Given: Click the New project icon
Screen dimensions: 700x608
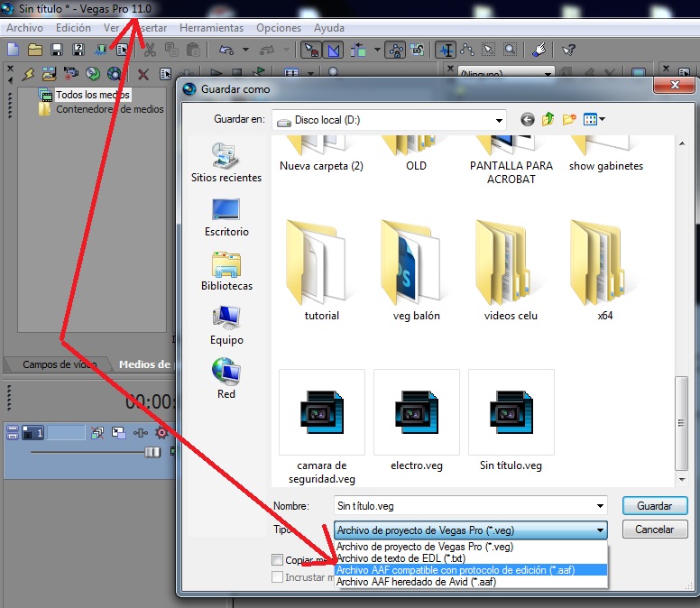Looking at the screenshot, I should 13,50.
